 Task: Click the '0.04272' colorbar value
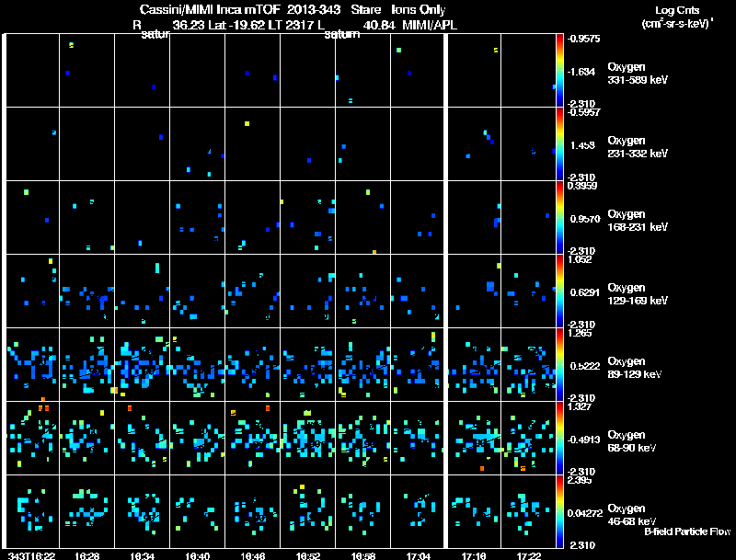coord(585,514)
